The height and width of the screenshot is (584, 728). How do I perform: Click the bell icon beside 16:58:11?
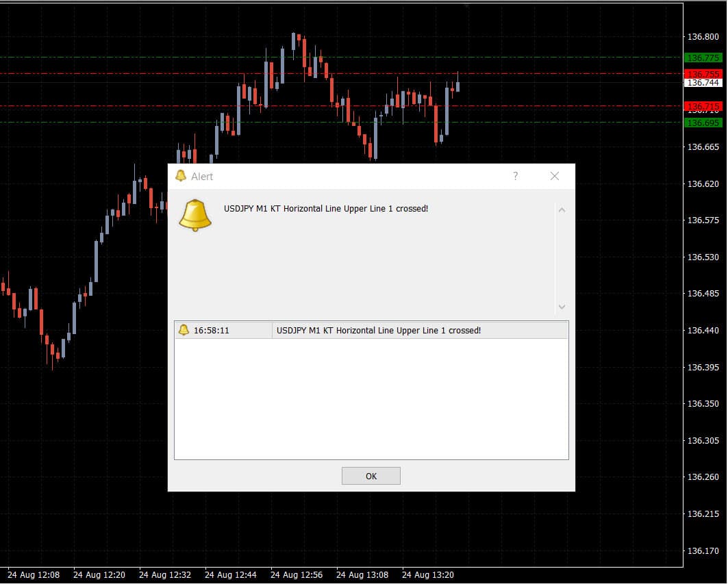[184, 330]
